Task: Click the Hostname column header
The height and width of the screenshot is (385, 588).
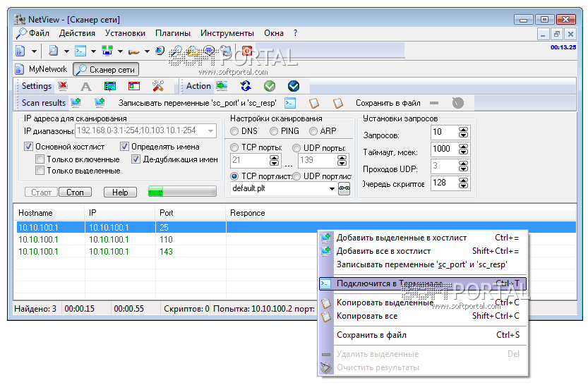Action: pyautogui.click(x=49, y=213)
